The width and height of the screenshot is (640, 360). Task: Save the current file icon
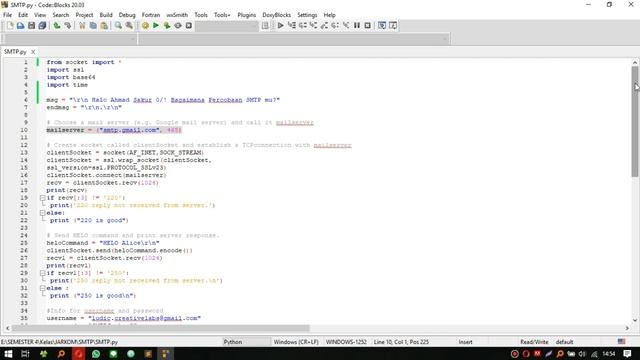[31, 25]
